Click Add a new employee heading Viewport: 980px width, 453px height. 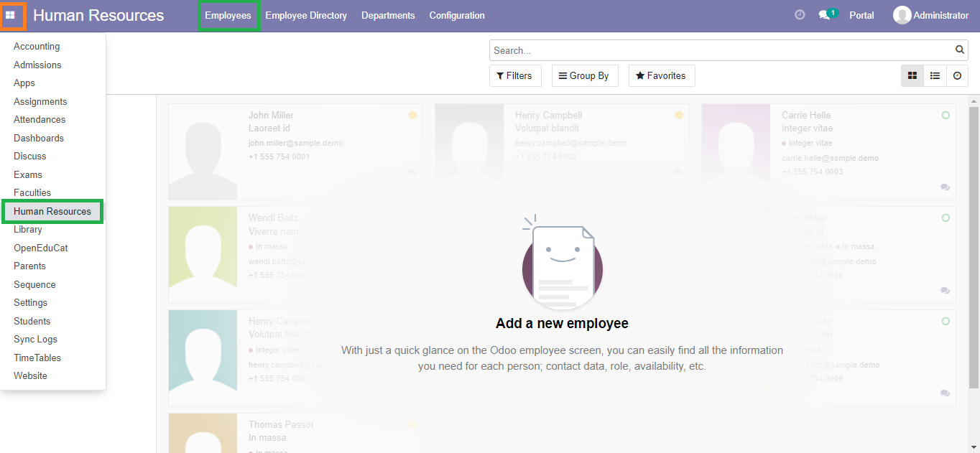click(562, 324)
